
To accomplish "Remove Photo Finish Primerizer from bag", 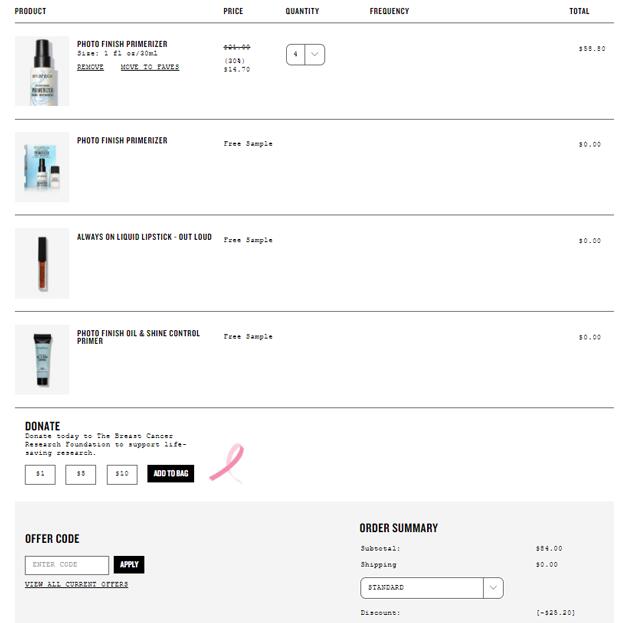I will pyautogui.click(x=90, y=67).
